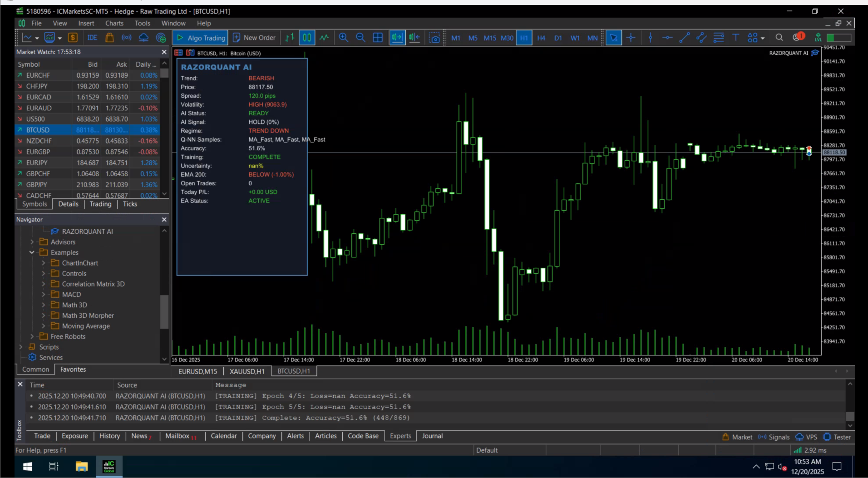The image size is (868, 478).
Task: Open the Market shopping bag icon
Action: [x=109, y=38]
